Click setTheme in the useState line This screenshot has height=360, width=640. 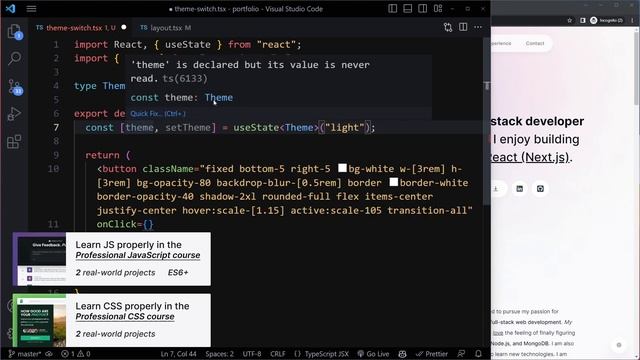(188, 128)
